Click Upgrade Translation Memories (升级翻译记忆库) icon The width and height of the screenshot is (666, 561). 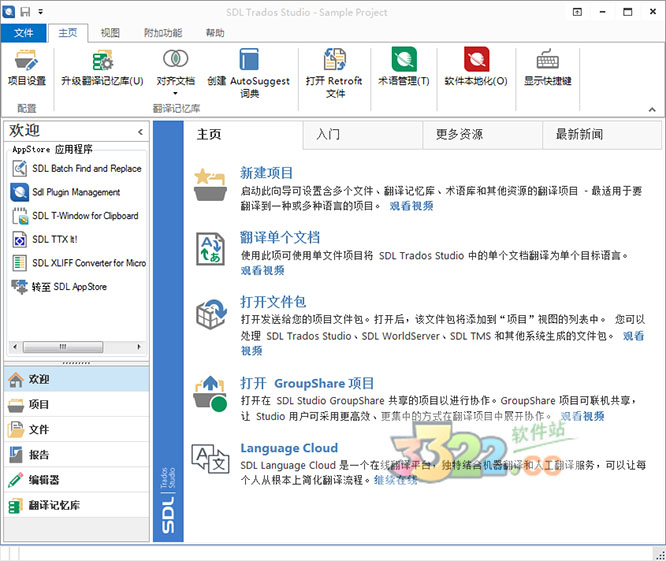[x=102, y=60]
